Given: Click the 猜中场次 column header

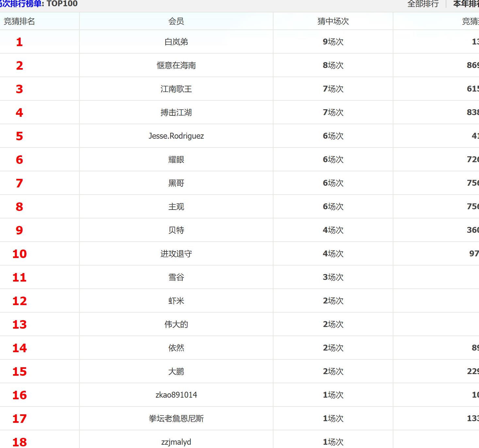Looking at the screenshot, I should point(333,22).
